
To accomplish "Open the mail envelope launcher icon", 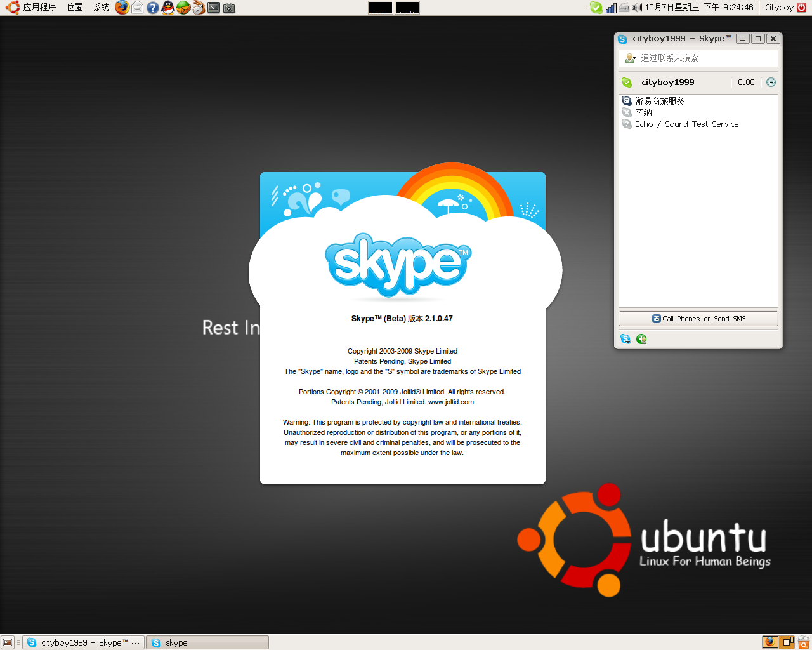I will pyautogui.click(x=137, y=8).
